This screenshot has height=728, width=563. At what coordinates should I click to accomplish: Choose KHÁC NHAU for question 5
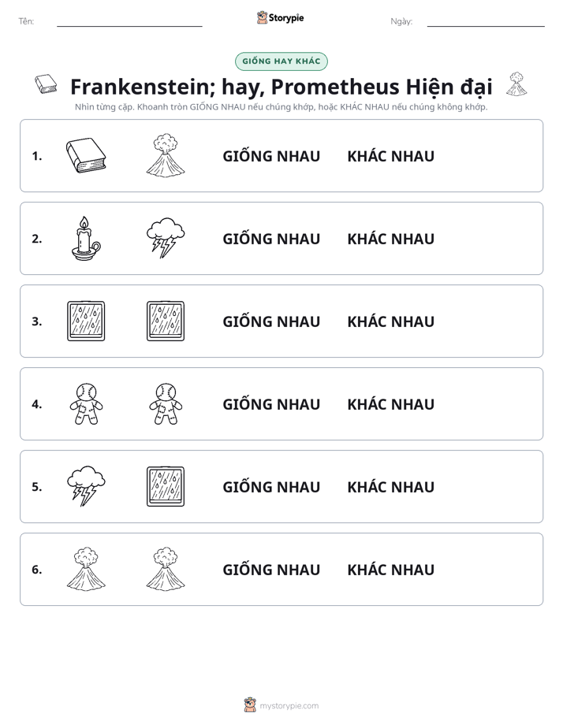pos(390,487)
